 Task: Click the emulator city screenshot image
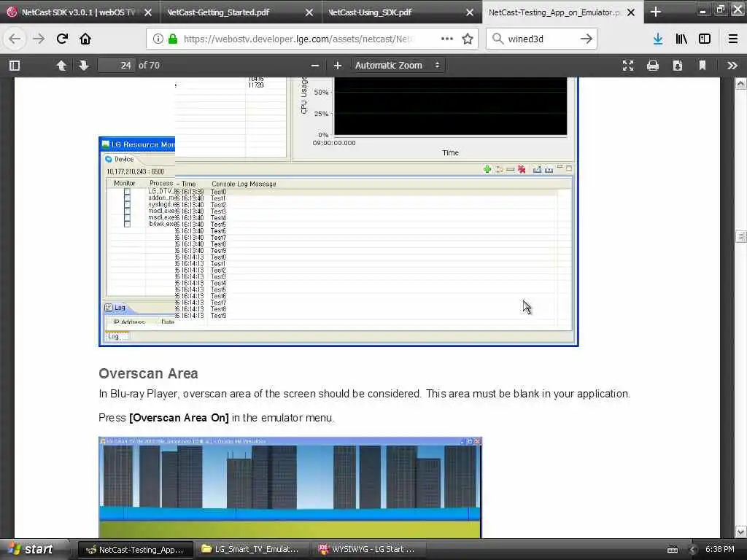tap(290, 488)
